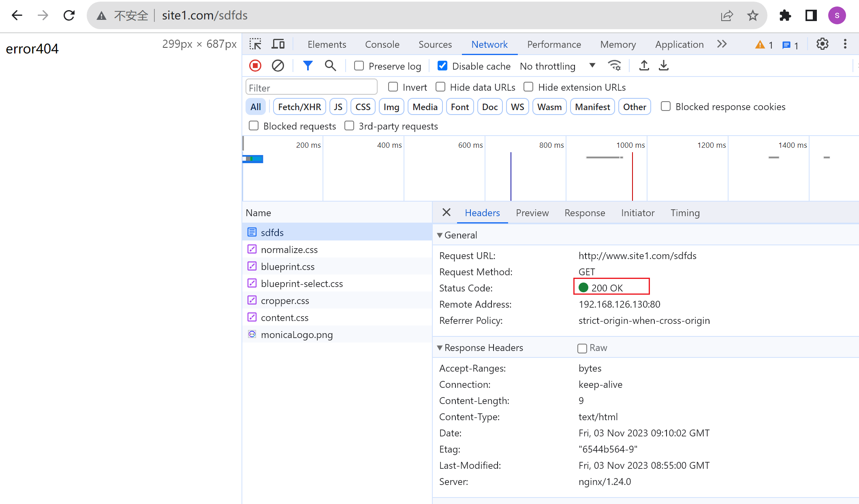Image resolution: width=859 pixels, height=504 pixels.
Task: Toggle device toolbar icon
Action: pyautogui.click(x=278, y=44)
